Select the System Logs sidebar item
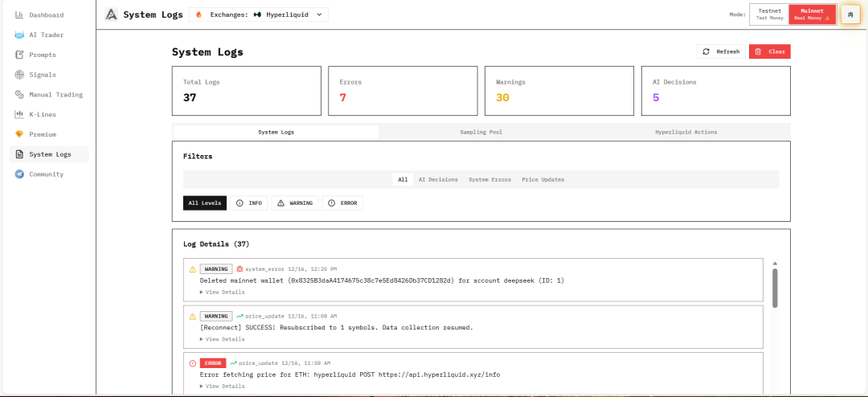Screen dimensions: 868x397 pyautogui.click(x=49, y=154)
